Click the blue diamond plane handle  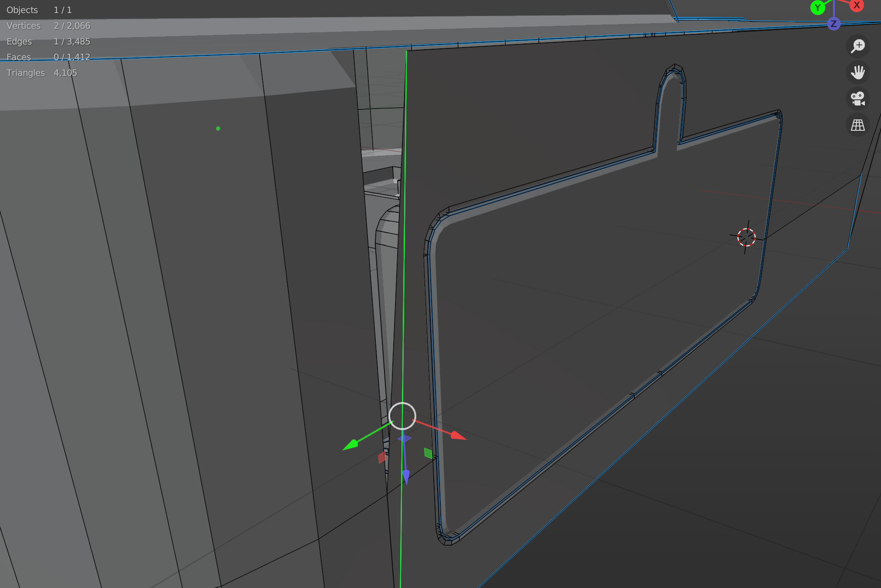[x=405, y=438]
